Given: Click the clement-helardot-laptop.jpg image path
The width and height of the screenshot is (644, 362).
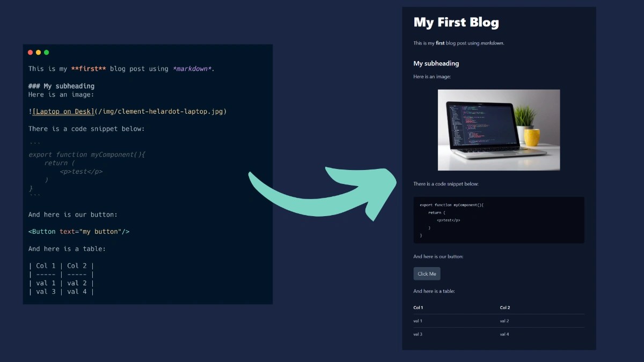Looking at the screenshot, I should (x=160, y=111).
